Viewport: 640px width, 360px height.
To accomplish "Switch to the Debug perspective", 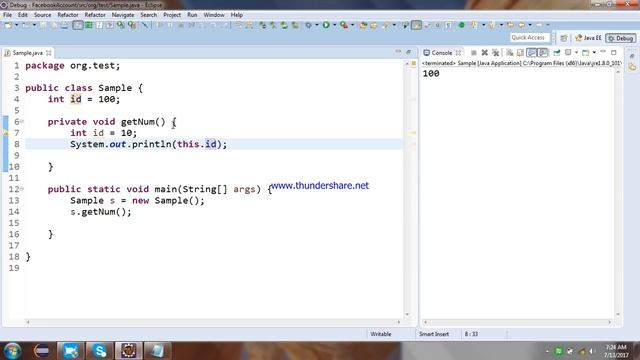I will pyautogui.click(x=620, y=38).
